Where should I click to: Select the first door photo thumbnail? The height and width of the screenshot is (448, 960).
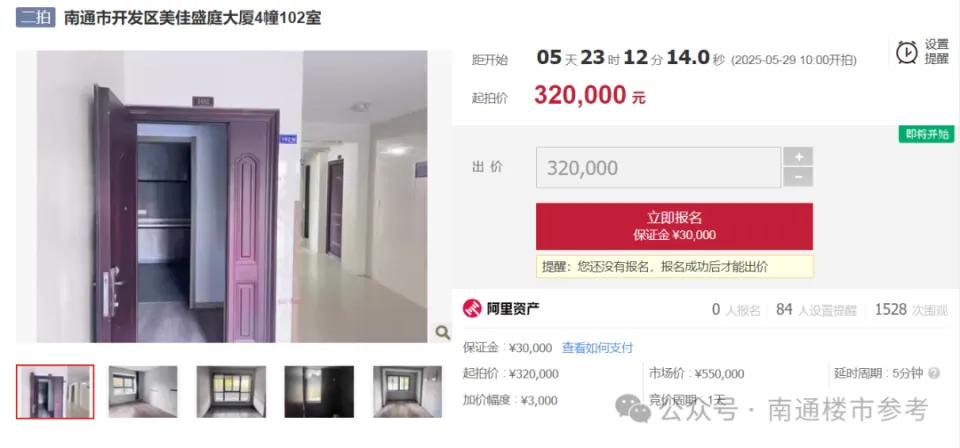[55, 392]
